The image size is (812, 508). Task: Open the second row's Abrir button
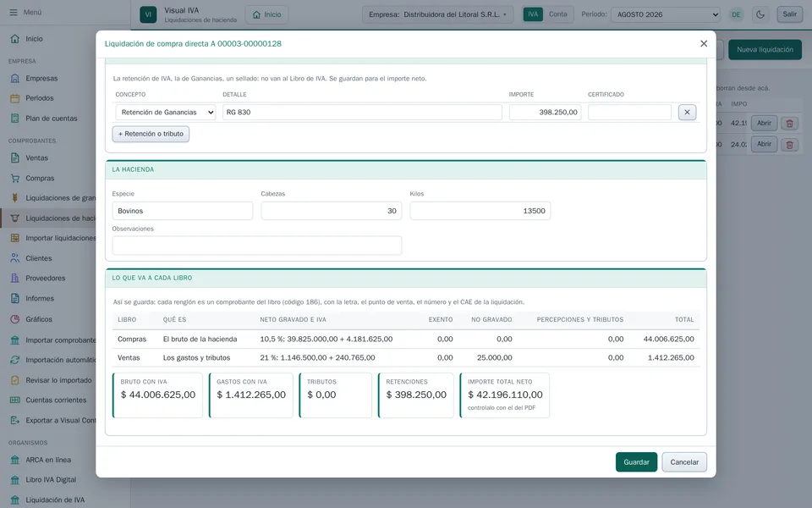point(764,144)
